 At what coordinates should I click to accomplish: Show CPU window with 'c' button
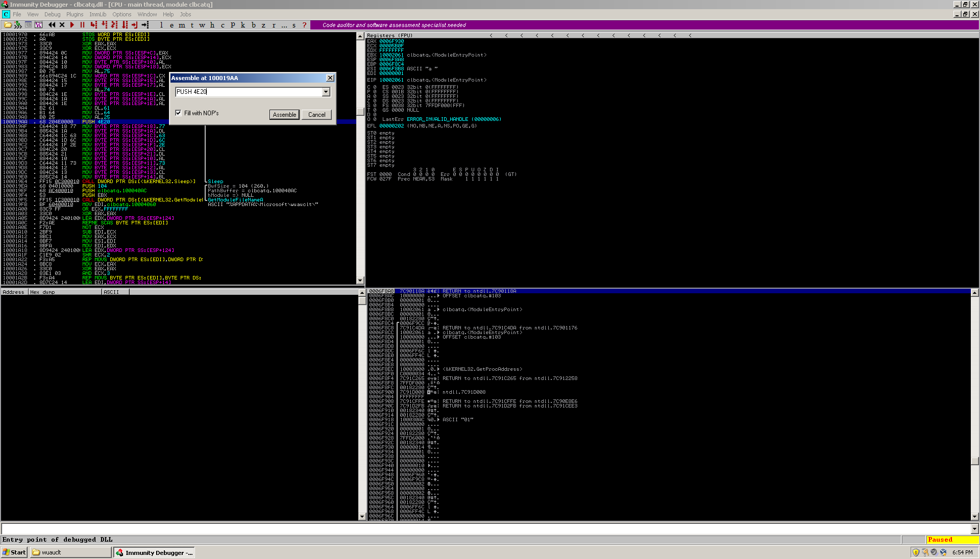[x=223, y=25]
